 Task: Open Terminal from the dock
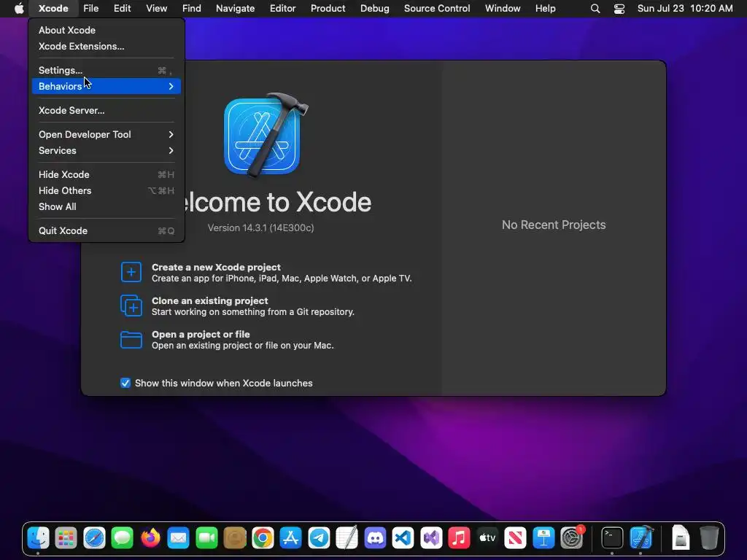point(612,538)
